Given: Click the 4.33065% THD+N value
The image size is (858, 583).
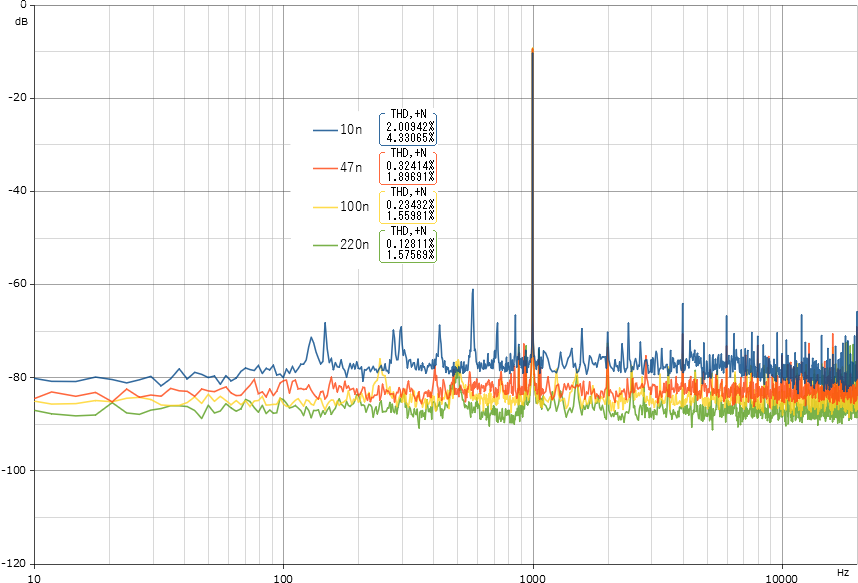Looking at the screenshot, I should point(410,137).
